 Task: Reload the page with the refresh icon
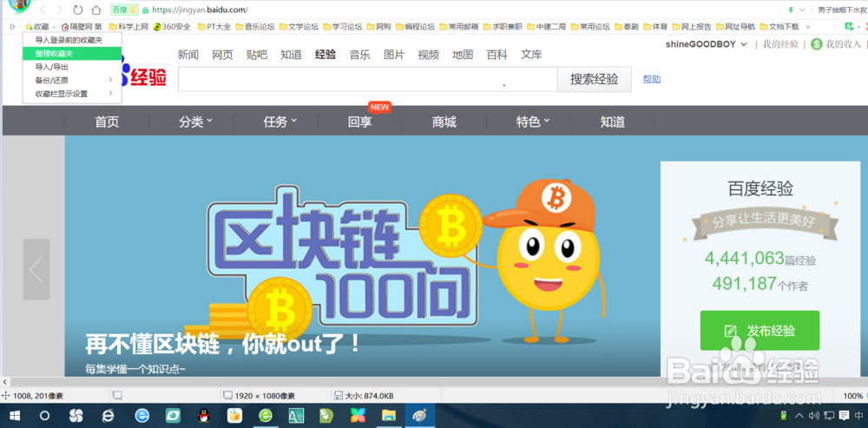[78, 10]
